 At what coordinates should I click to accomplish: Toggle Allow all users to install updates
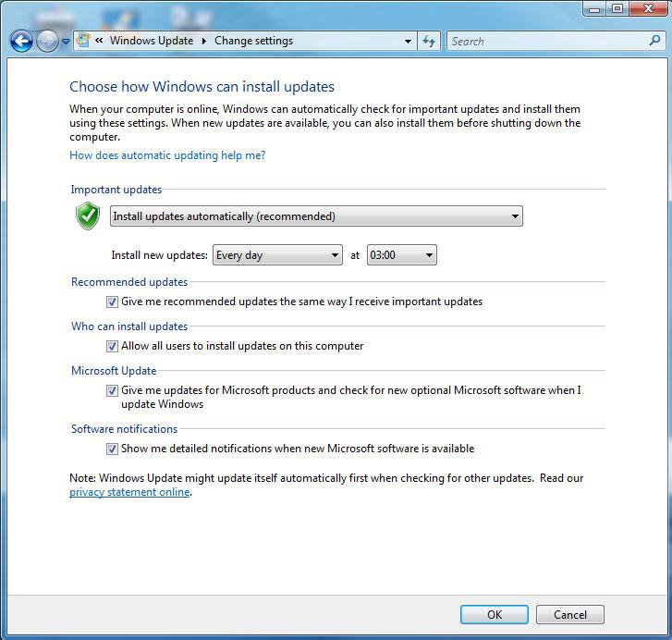point(112,346)
